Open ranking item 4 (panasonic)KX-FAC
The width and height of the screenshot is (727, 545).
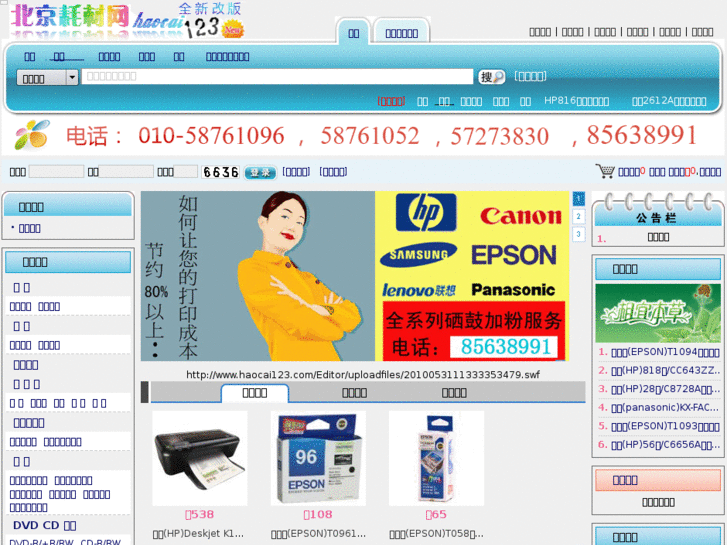coord(665,408)
